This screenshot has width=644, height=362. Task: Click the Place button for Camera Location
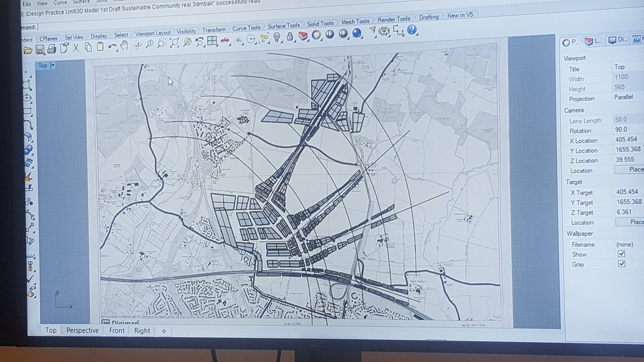pyautogui.click(x=629, y=170)
